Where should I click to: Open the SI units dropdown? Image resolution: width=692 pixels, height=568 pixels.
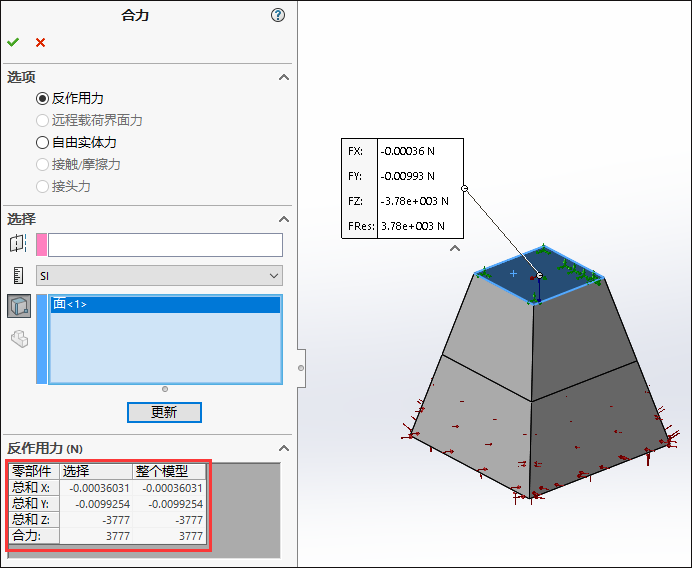pos(159,276)
